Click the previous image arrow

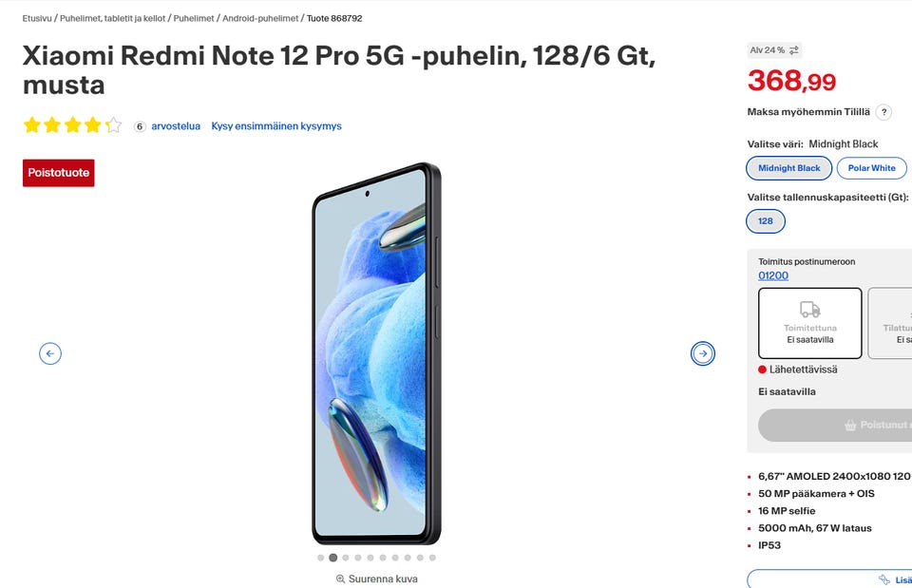[x=50, y=353]
